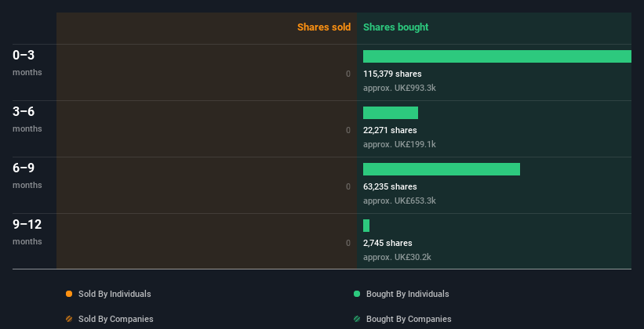
Task: Click the sold value 0 in 3–6 months row
Action: pyautogui.click(x=348, y=130)
